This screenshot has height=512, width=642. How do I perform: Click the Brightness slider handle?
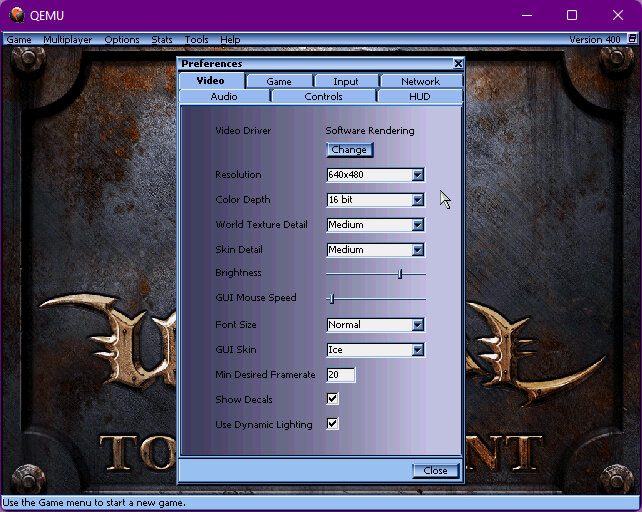[x=400, y=273]
